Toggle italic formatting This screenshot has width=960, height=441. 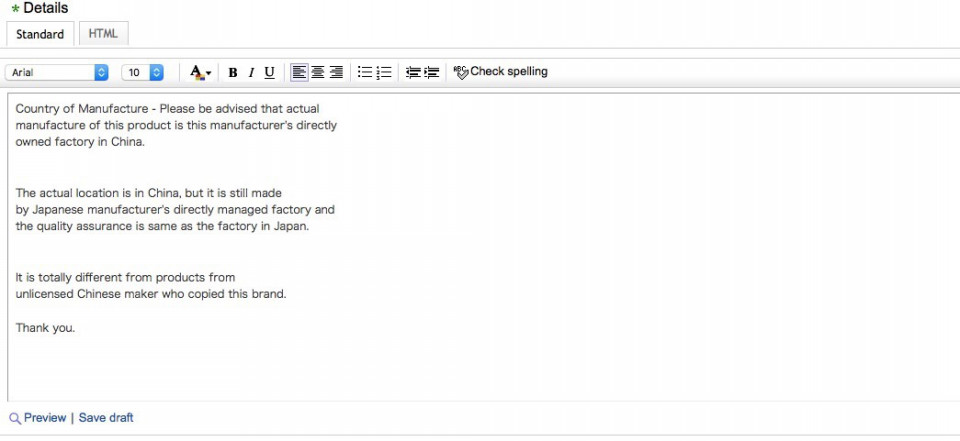[251, 72]
